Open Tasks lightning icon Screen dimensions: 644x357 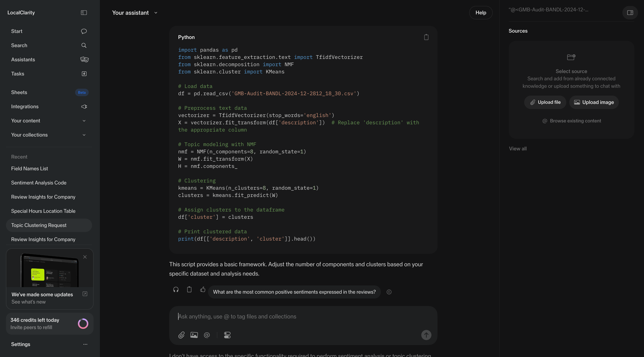coord(84,74)
